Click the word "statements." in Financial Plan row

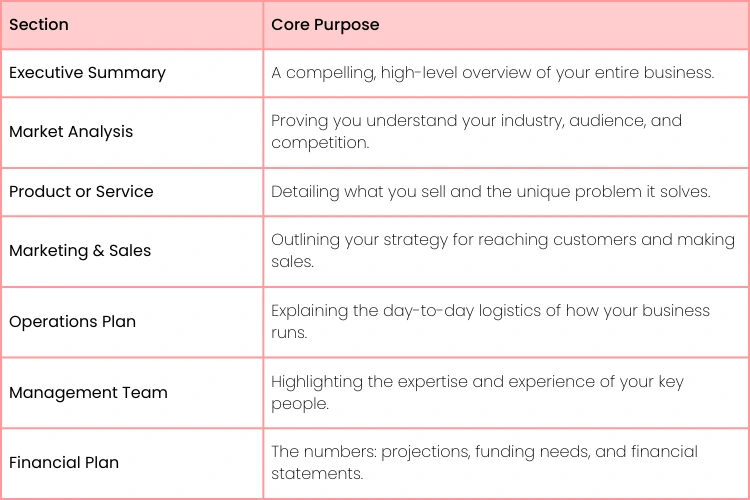pos(317,473)
